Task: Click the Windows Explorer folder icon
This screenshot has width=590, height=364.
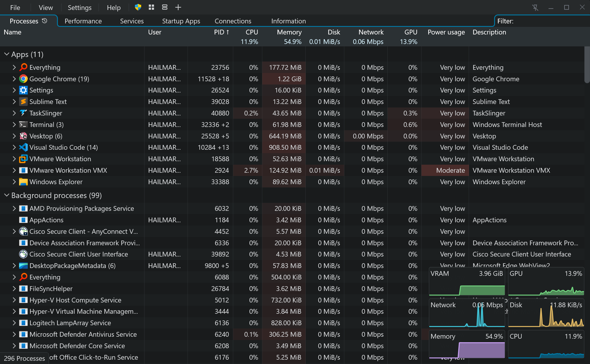Action: (23, 182)
